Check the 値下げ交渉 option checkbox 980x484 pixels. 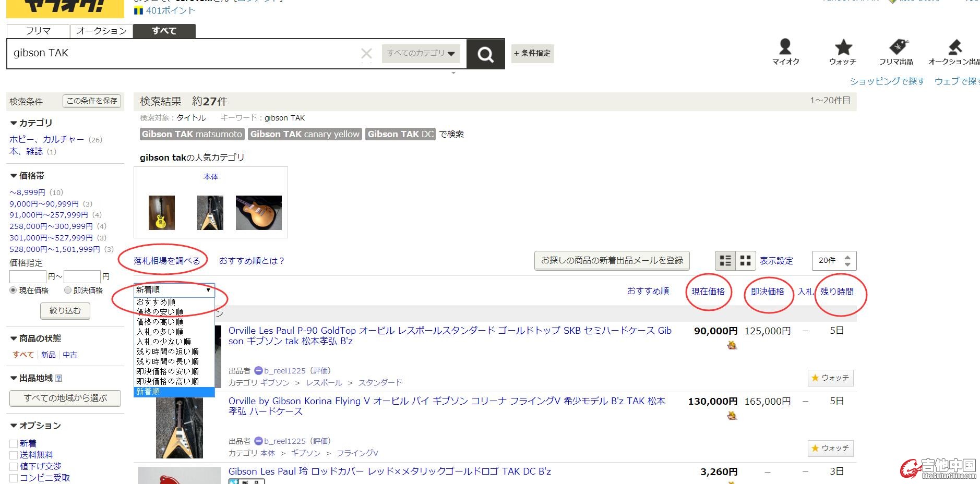point(14,467)
